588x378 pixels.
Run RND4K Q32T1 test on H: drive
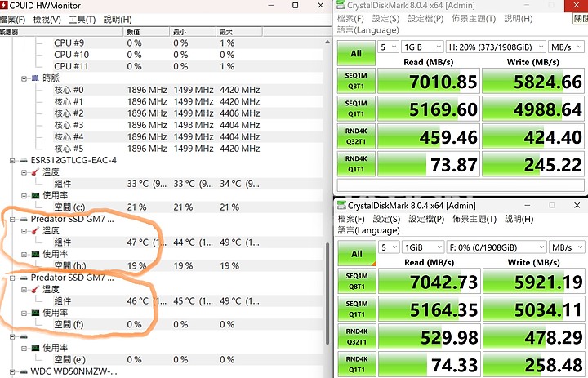356,136
